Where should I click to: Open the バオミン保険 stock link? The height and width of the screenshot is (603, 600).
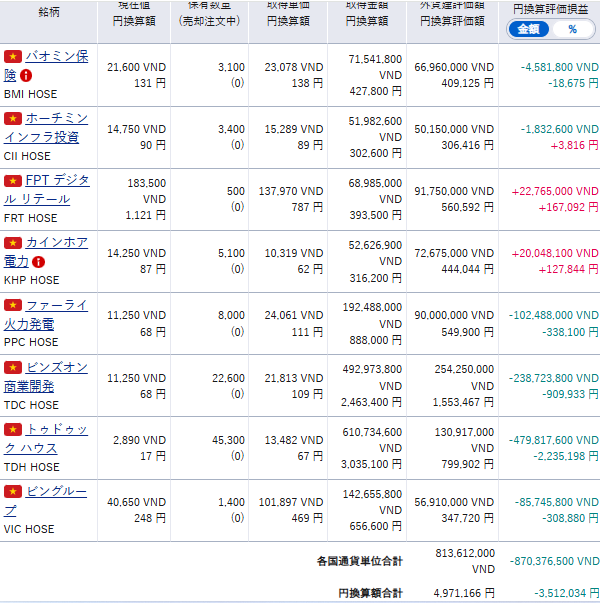(55, 57)
